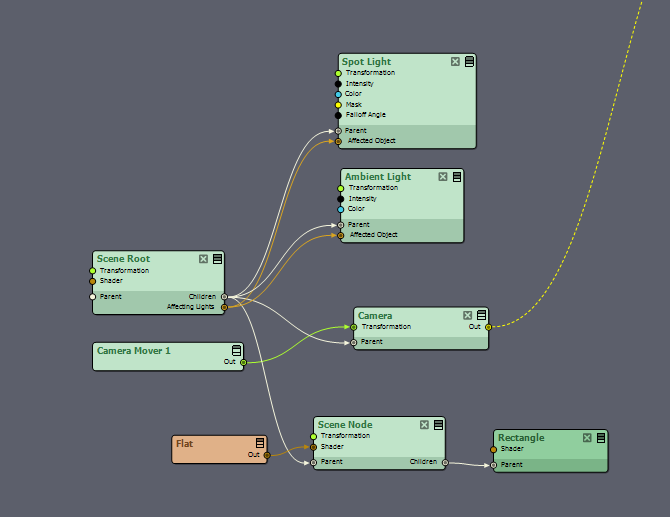Open the Ambient Light node's menu icon
The image size is (670, 517).
[457, 176]
